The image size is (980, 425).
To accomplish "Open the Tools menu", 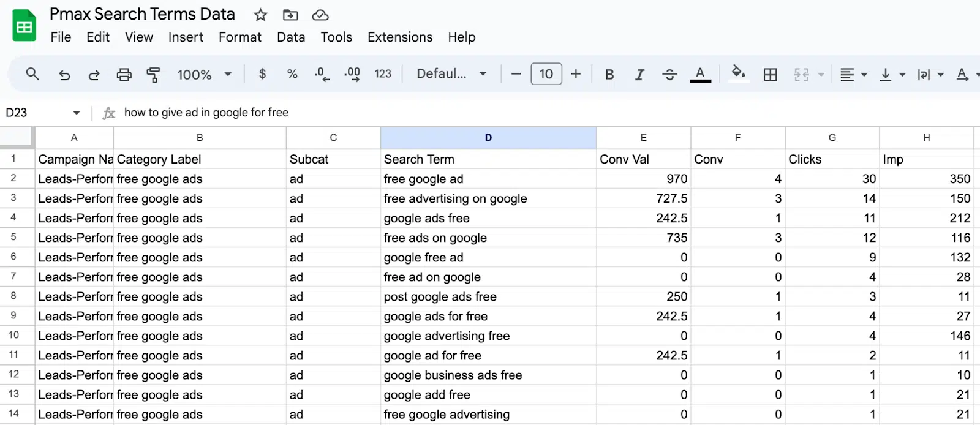I will click(x=336, y=37).
